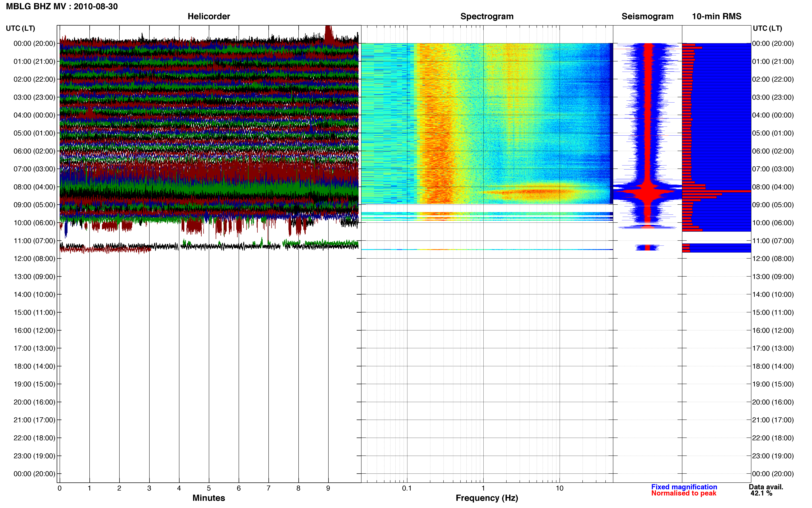Click right axis label '12:00 (08:00)'
The width and height of the screenshot is (812, 508).
(773, 259)
